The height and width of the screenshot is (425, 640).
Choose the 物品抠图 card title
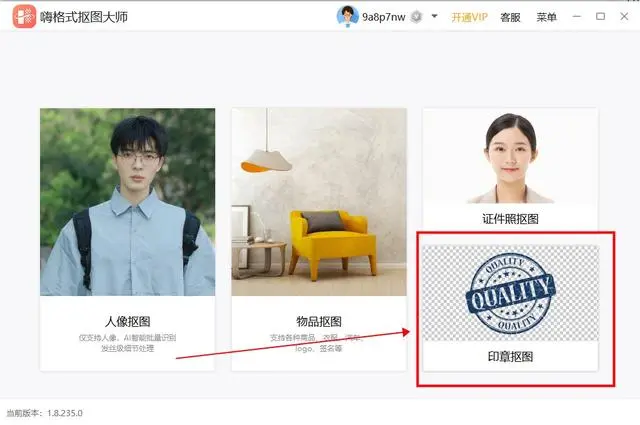[x=319, y=322]
